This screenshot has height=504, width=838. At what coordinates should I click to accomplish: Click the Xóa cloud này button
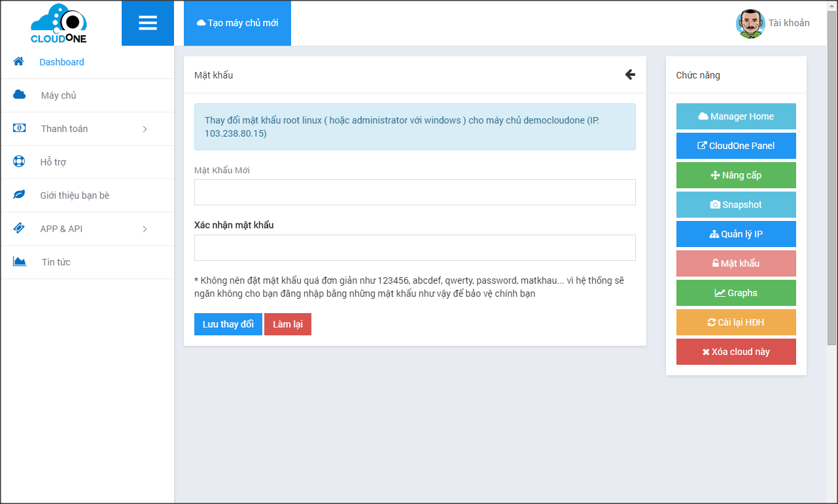[736, 352]
